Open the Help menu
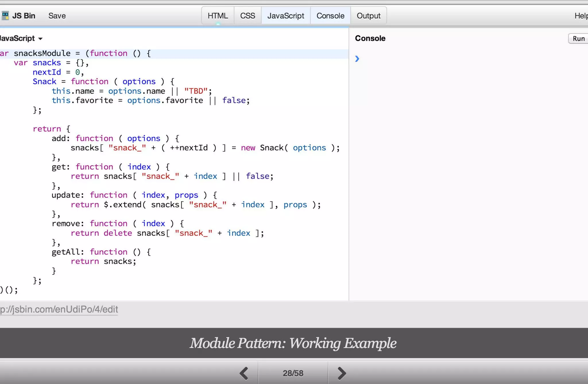Screen dimensions: 588x384 [581, 15]
